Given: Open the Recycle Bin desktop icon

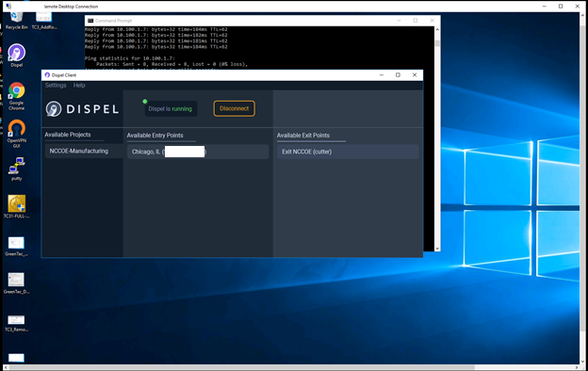Looking at the screenshot, I should pyautogui.click(x=16, y=20).
